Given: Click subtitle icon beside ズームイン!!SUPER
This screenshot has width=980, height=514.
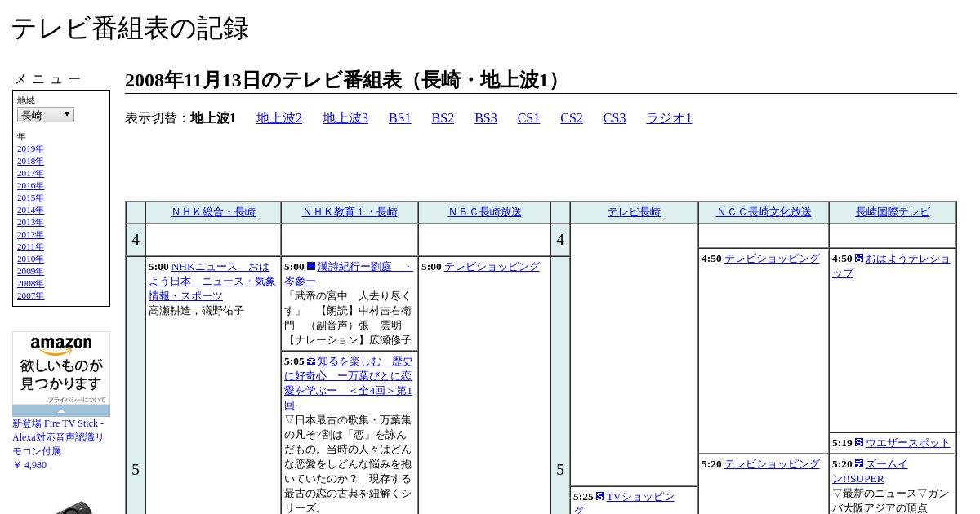Looking at the screenshot, I should click(x=859, y=463).
